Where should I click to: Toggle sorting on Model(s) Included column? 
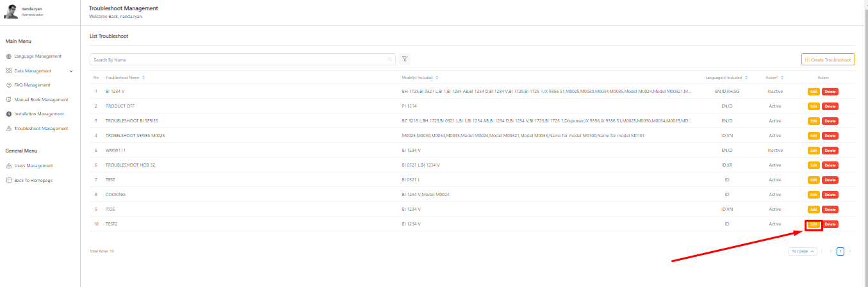click(x=436, y=78)
